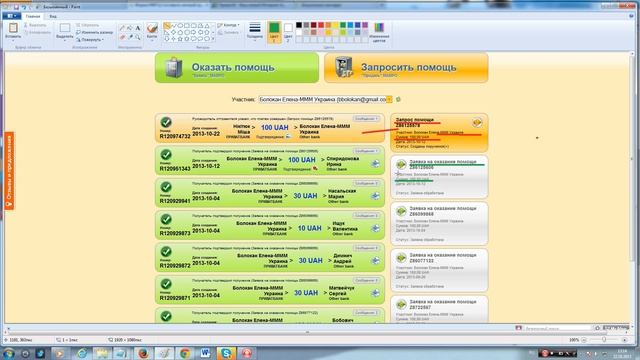
Task: Click the Z86128606 request card
Action: (439, 177)
